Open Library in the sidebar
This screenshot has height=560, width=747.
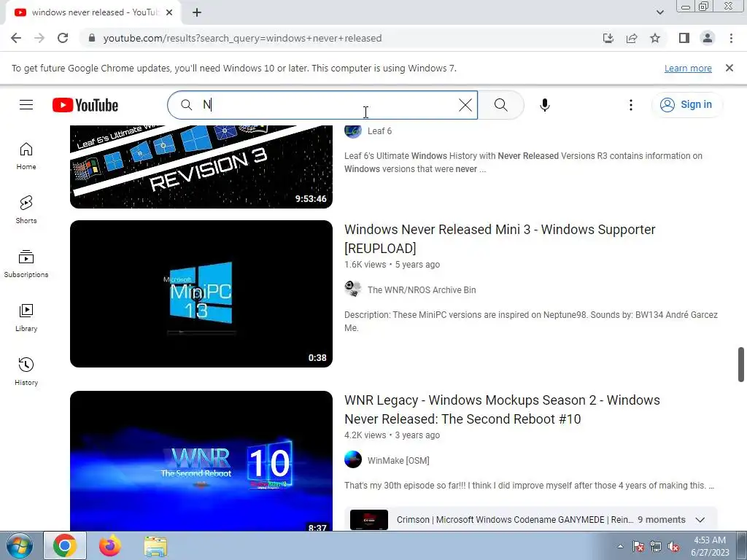pyautogui.click(x=26, y=318)
